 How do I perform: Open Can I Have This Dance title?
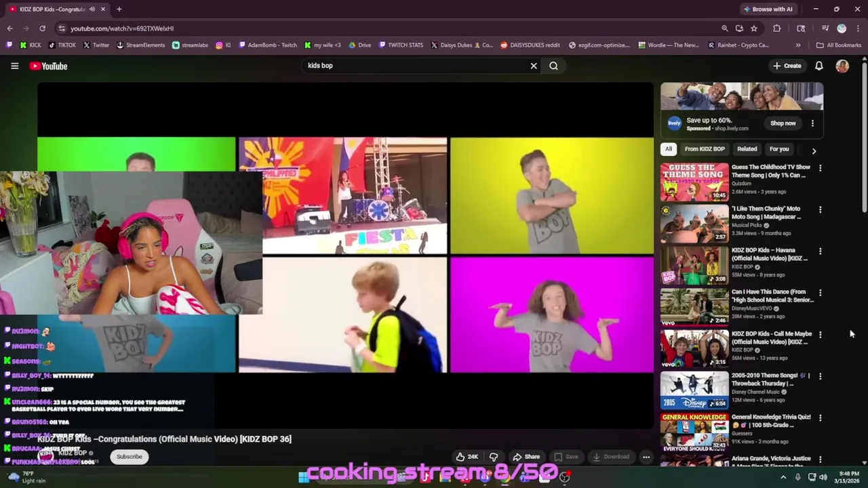(x=772, y=296)
